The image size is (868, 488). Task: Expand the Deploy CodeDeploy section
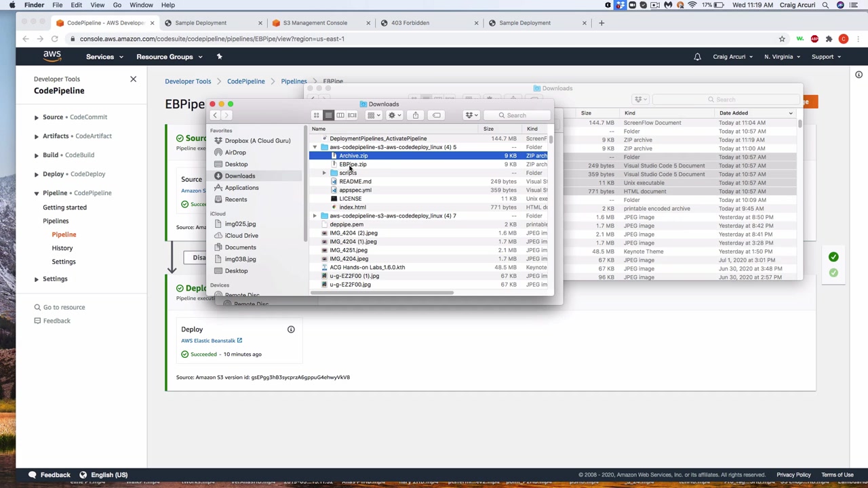[37, 174]
